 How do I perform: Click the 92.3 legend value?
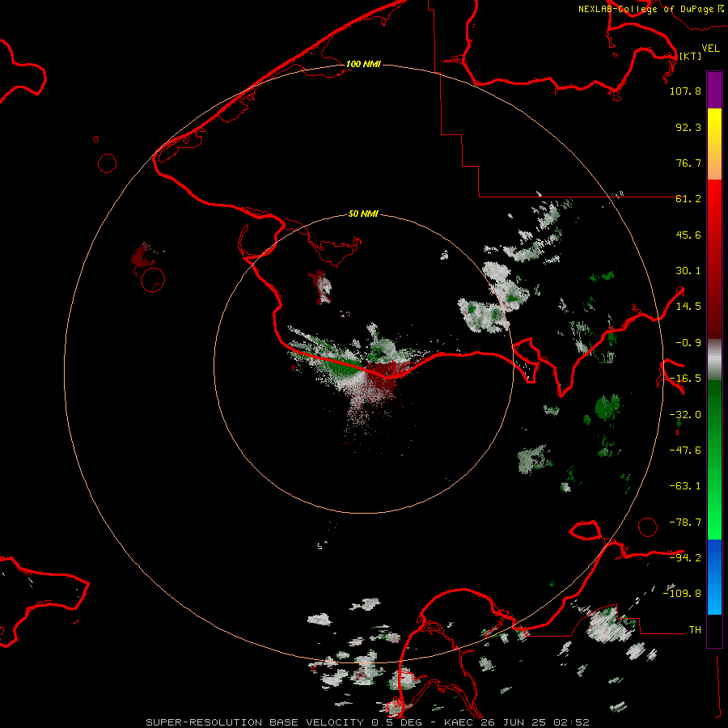click(x=688, y=127)
